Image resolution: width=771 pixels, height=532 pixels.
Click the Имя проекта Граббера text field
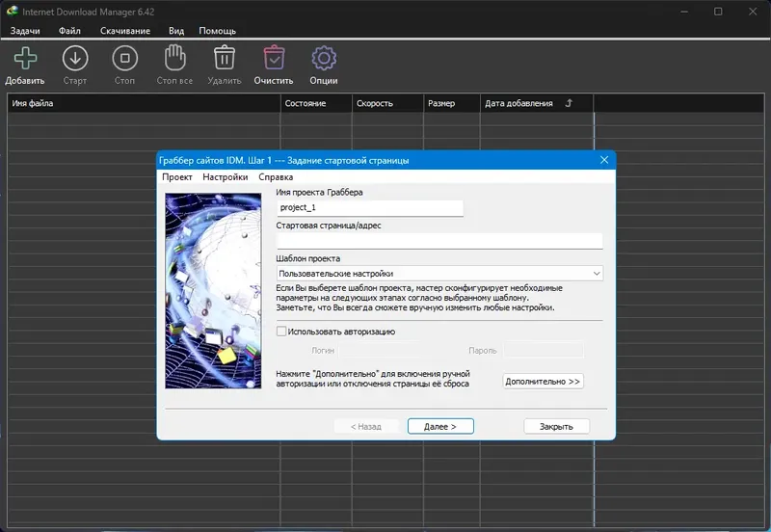(369, 208)
